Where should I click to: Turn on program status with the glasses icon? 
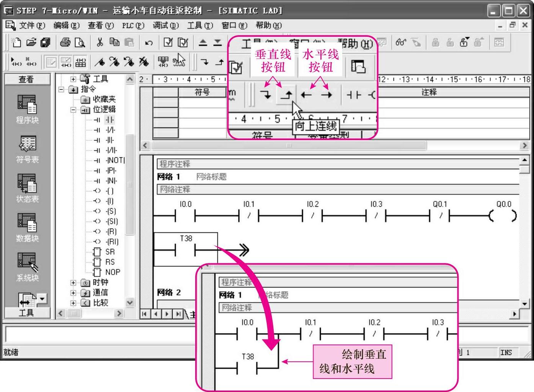tap(401, 42)
